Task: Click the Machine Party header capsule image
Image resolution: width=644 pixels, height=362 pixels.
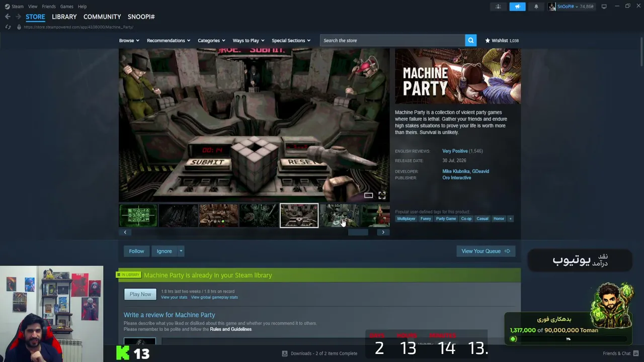Action: click(458, 76)
